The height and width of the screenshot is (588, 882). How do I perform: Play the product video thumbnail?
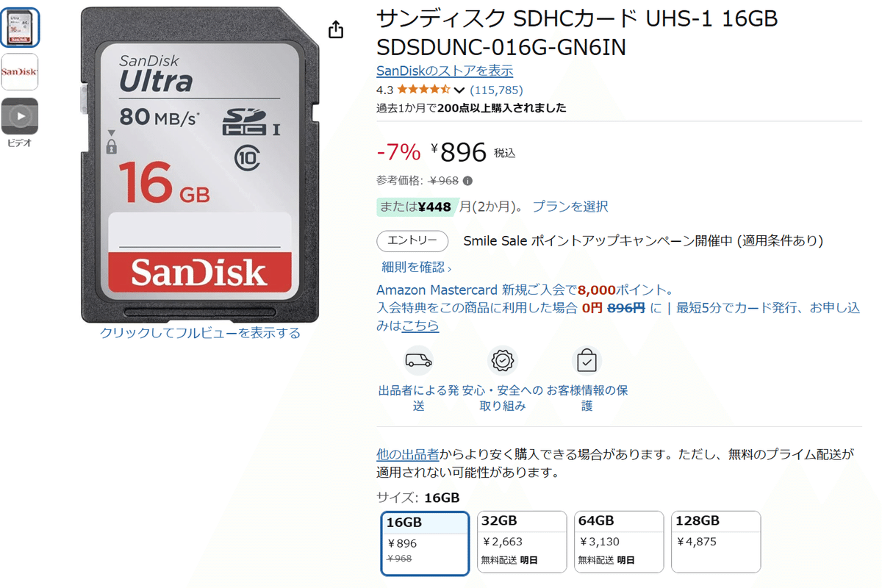click(x=20, y=116)
